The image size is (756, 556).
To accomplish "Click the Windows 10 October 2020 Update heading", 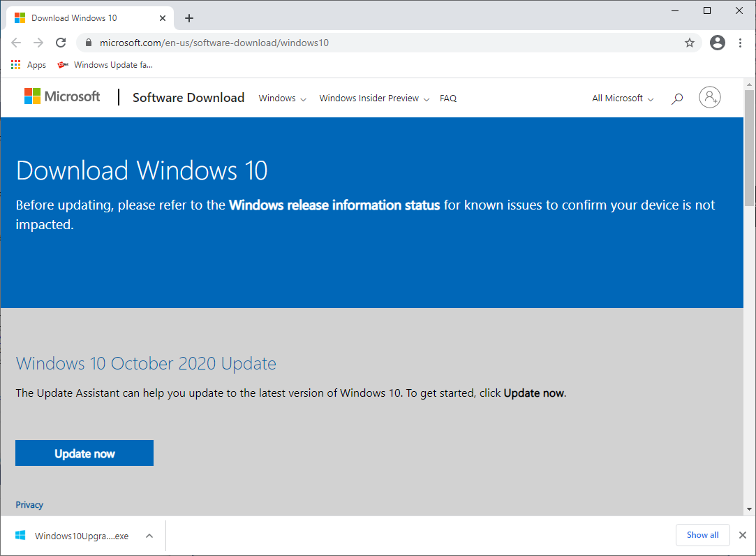I will tap(146, 363).
